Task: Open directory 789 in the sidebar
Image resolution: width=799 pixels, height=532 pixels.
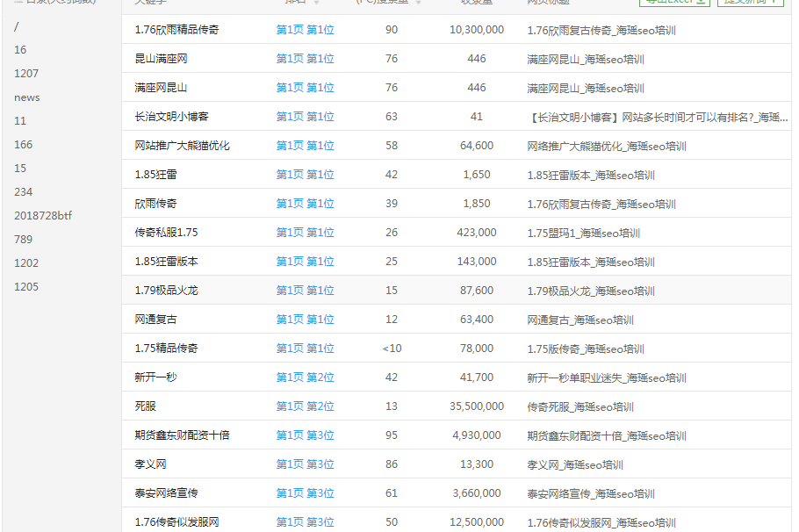Action: click(x=24, y=240)
